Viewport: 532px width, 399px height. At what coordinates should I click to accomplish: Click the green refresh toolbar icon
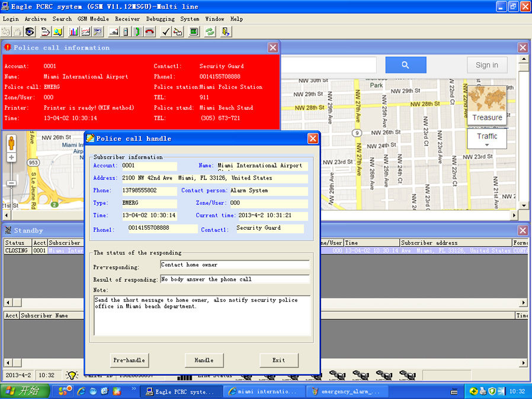pyautogui.click(x=209, y=31)
